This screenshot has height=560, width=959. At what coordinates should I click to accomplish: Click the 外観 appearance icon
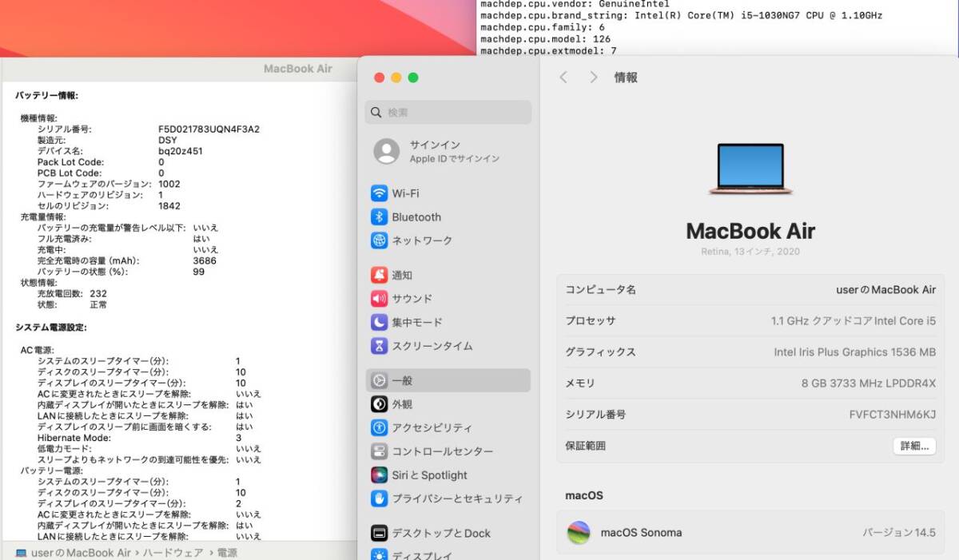[379, 404]
